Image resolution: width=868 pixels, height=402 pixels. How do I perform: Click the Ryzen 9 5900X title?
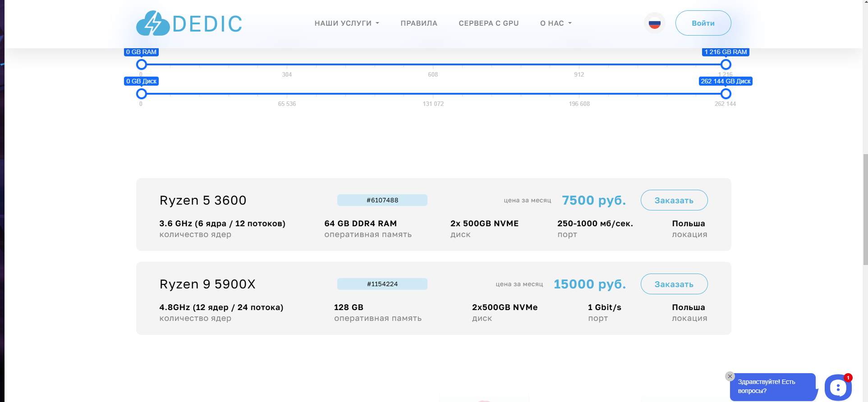[207, 284]
